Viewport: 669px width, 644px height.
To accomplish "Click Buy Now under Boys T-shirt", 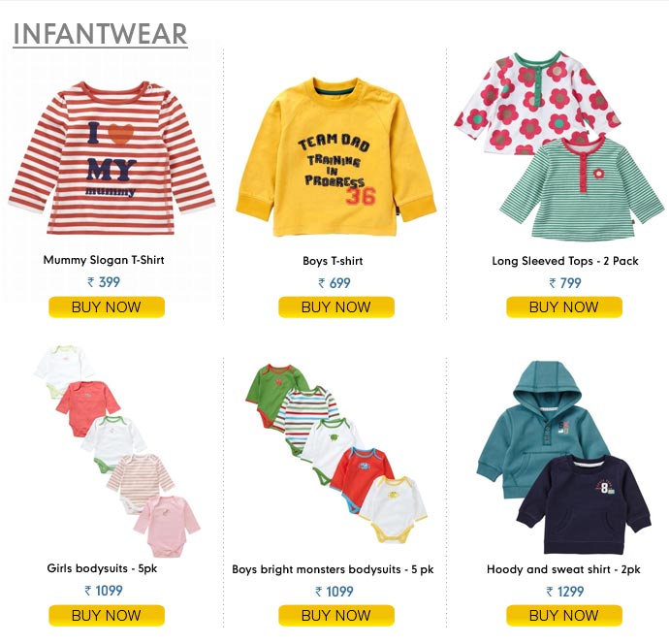I will point(336,306).
